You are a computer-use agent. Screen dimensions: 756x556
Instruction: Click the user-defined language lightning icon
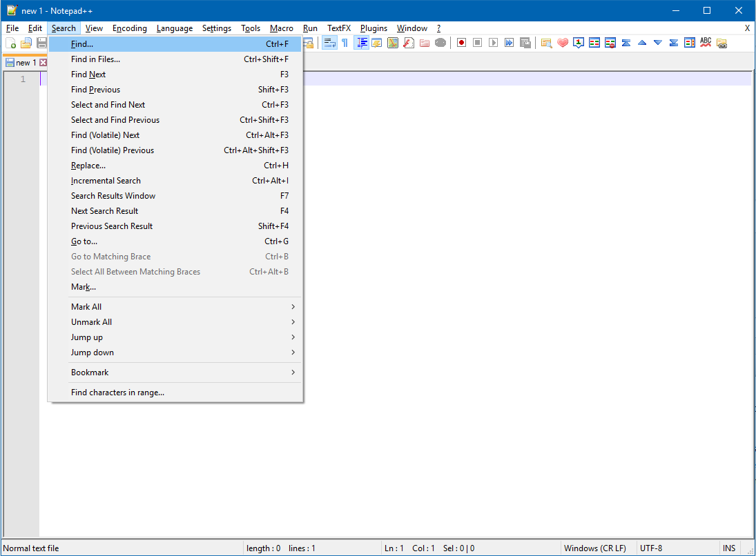[376, 43]
